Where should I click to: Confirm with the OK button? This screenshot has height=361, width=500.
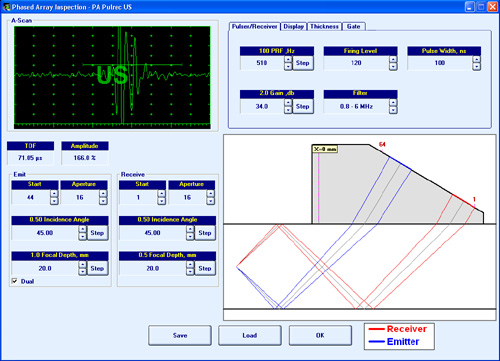click(320, 335)
